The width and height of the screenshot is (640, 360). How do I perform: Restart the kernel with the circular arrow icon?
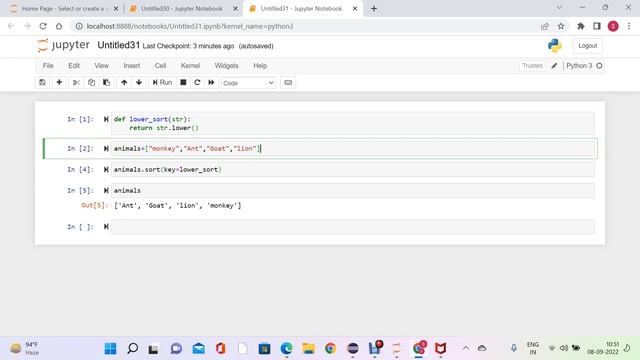pos(197,82)
